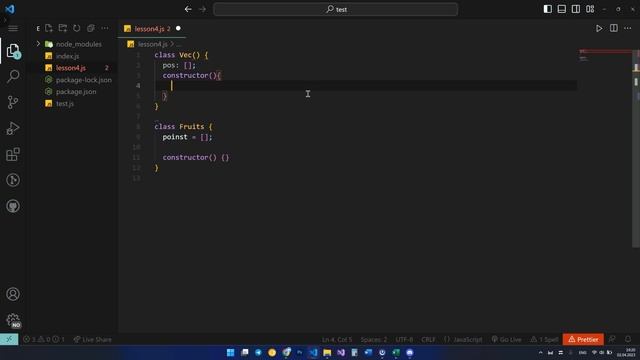Go back using navigation arrow
This screenshot has width=640, height=360.
pos(188,9)
